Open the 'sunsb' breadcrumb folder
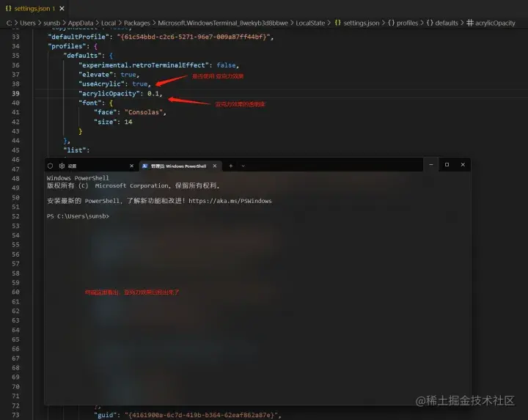Screen dimensions: 528x420 [x=51, y=23]
